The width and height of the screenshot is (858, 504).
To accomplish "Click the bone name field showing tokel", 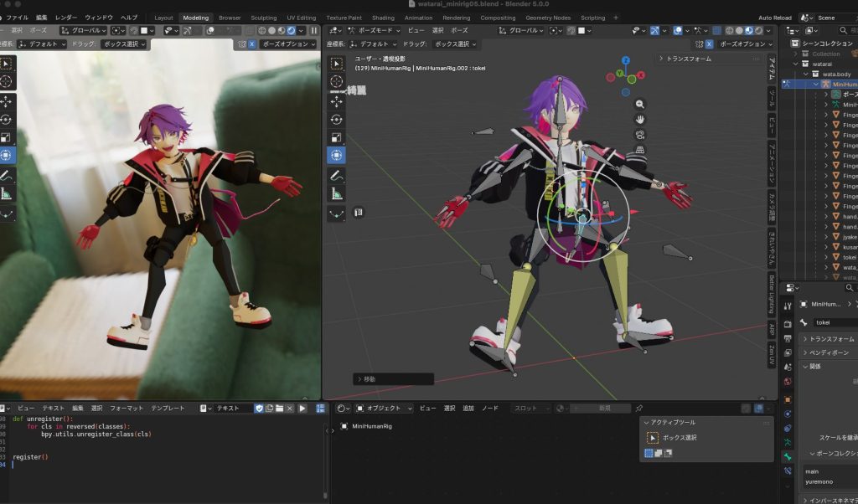I will tap(834, 322).
